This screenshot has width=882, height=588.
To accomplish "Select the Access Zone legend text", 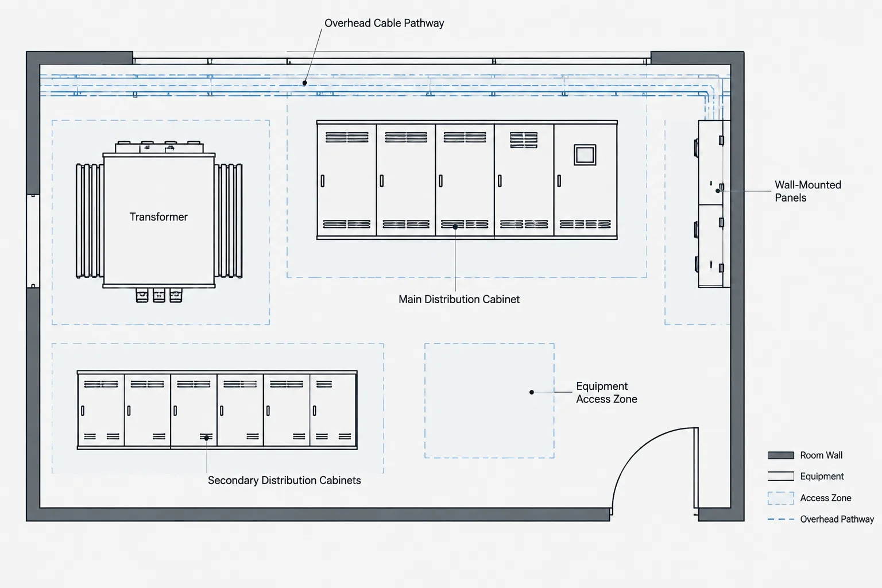I will (x=825, y=498).
